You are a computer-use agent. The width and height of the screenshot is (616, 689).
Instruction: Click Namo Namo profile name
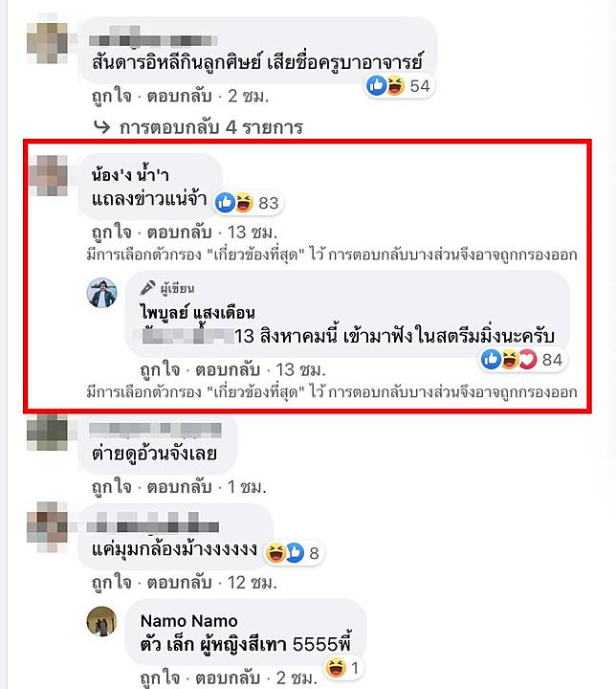click(189, 621)
